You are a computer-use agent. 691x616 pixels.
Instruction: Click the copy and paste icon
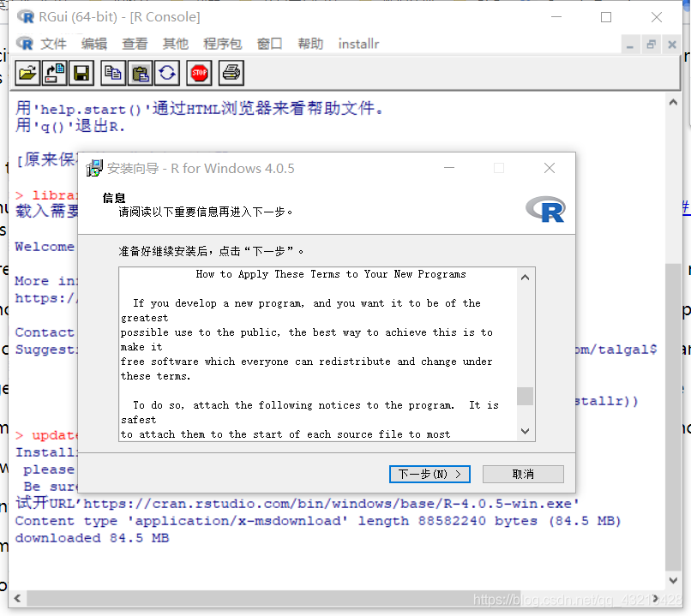click(x=167, y=73)
